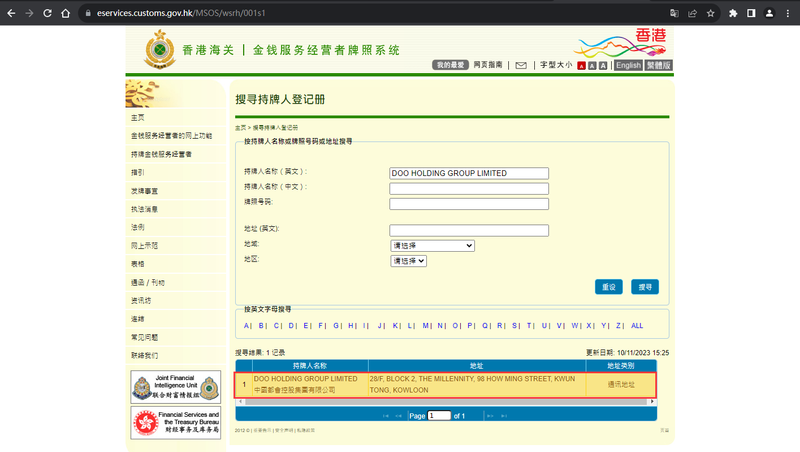The image size is (800, 452).
Task: Open the browser home page icon
Action: click(65, 13)
